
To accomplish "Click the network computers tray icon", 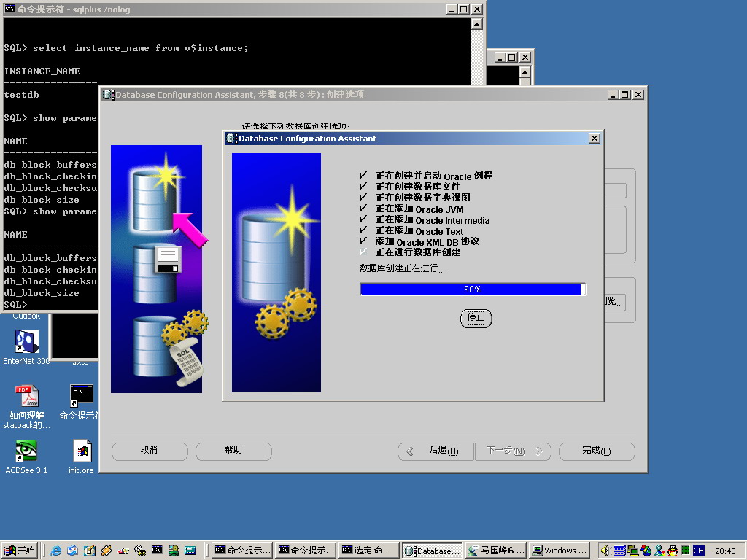I will tap(632, 551).
